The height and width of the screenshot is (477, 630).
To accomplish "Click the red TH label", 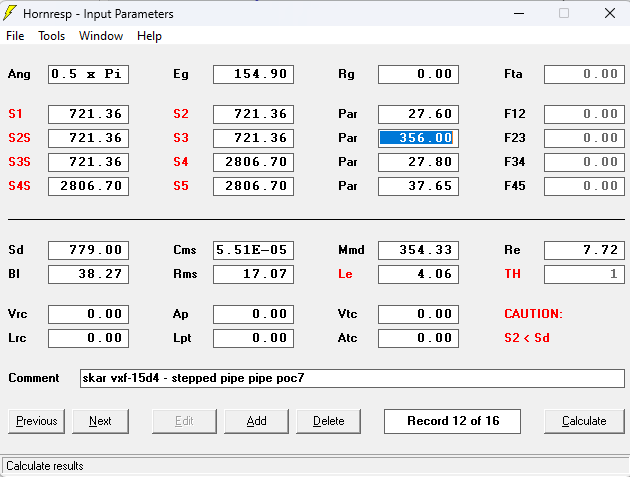I will click(513, 274).
